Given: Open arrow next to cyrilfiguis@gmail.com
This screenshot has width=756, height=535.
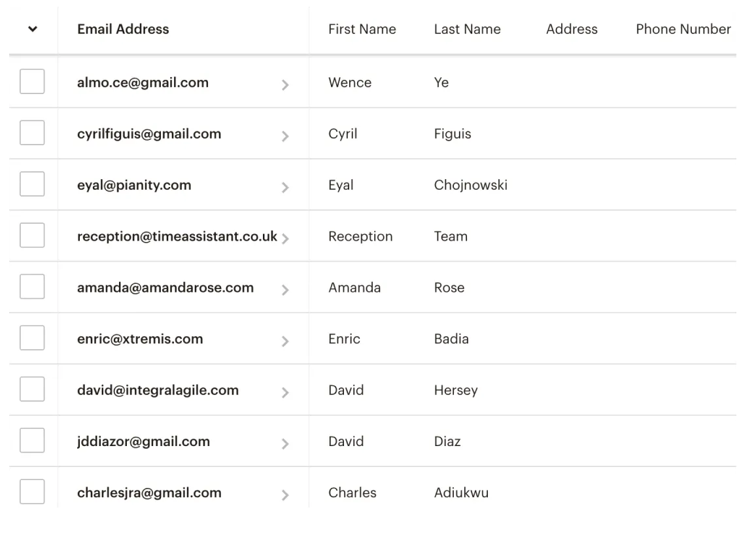Looking at the screenshot, I should pyautogui.click(x=285, y=137).
